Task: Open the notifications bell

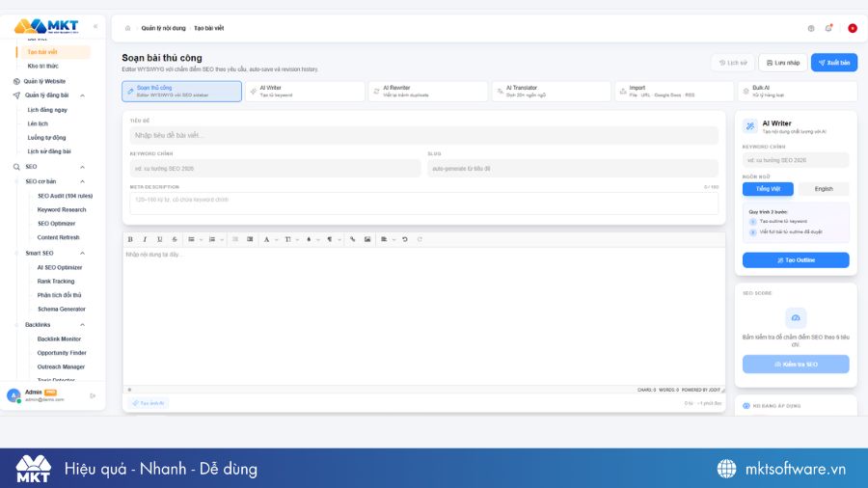Action: click(828, 28)
